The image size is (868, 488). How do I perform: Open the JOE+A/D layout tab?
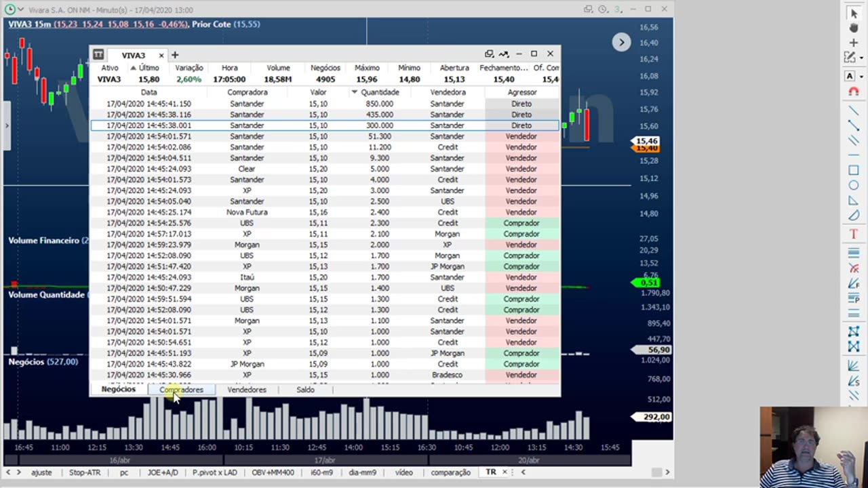(x=163, y=472)
